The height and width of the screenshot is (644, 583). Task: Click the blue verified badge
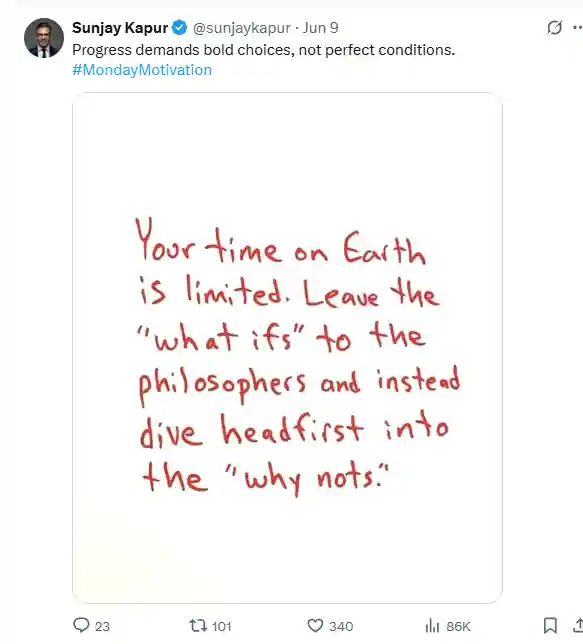point(180,28)
